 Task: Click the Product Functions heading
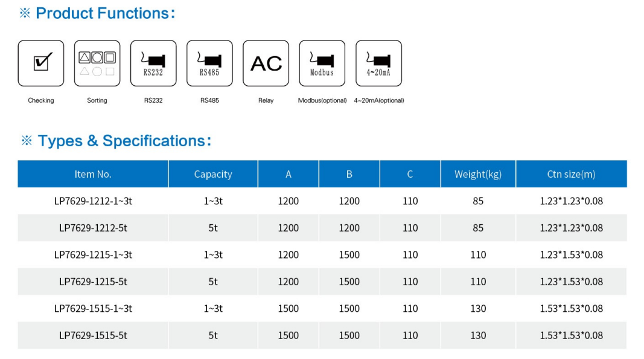pos(106,13)
